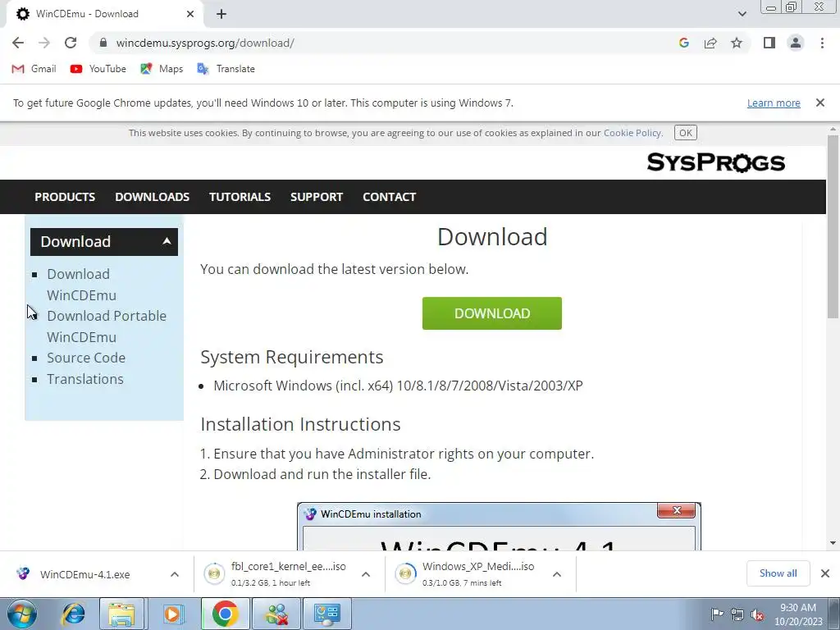The width and height of the screenshot is (840, 630).
Task: Click the SysProgs logo
Action: tap(715, 162)
